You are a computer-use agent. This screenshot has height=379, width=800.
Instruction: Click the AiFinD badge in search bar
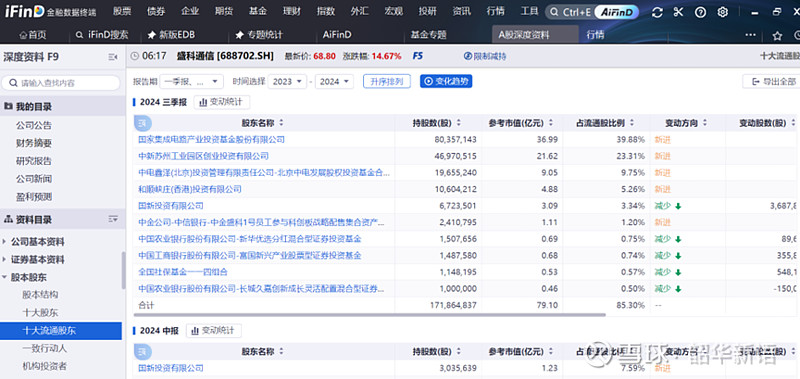616,12
